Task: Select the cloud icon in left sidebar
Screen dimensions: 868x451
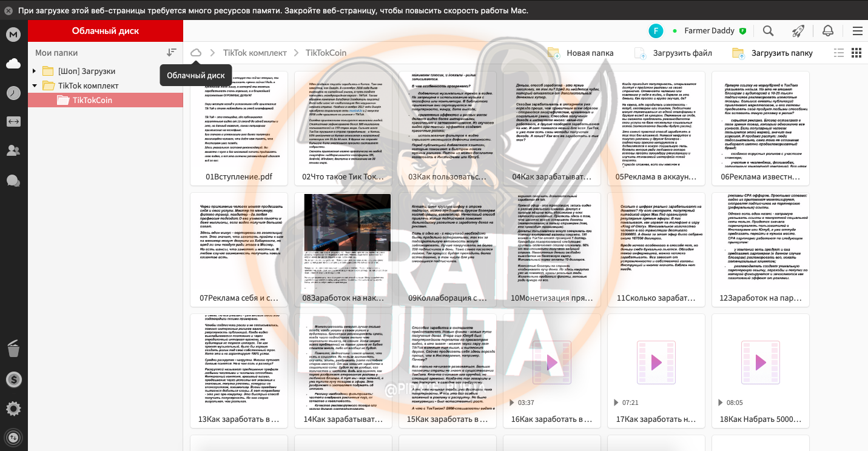Action: (13, 63)
